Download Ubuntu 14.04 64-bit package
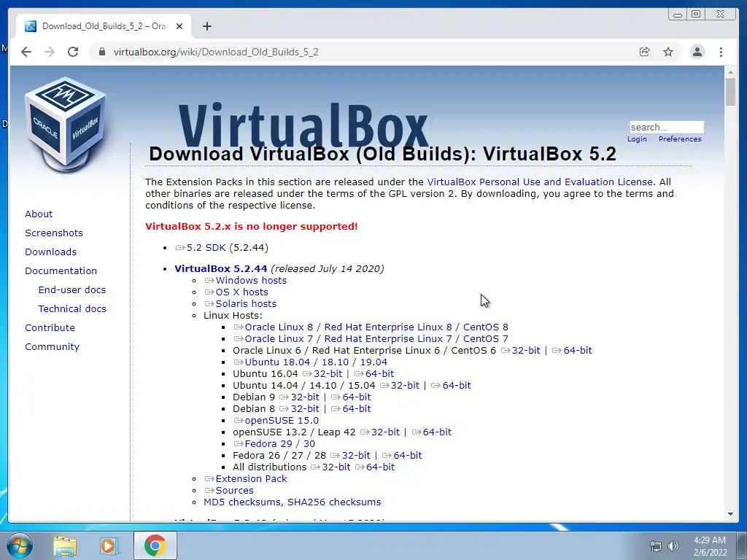Screen dimensions: 747x560 point(456,385)
